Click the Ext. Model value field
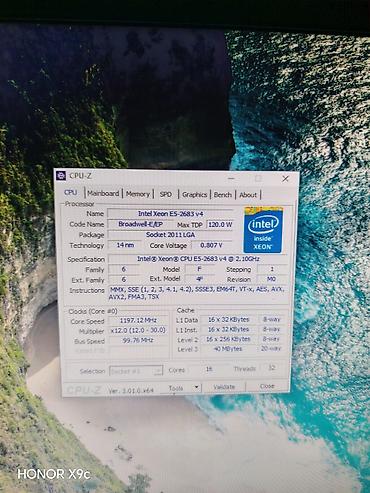 tap(199, 279)
